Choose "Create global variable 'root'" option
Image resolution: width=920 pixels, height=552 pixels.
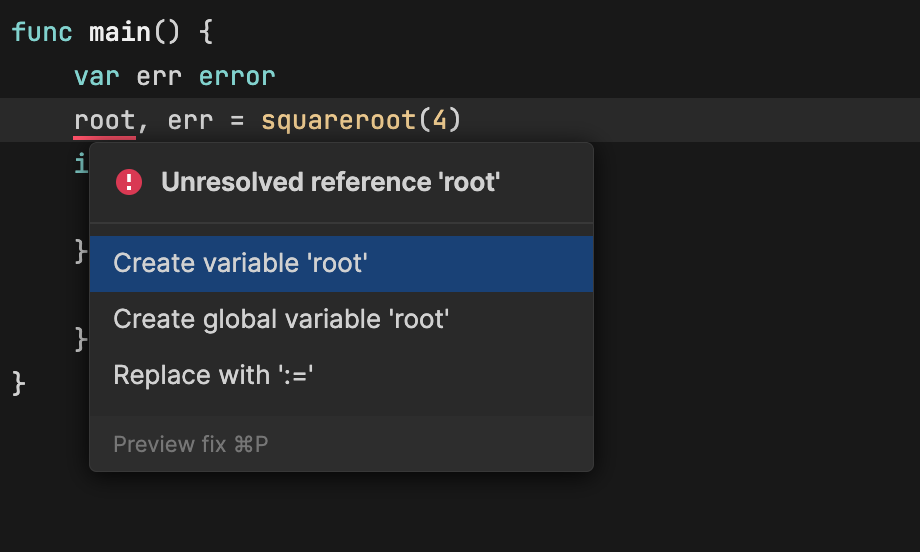281,319
